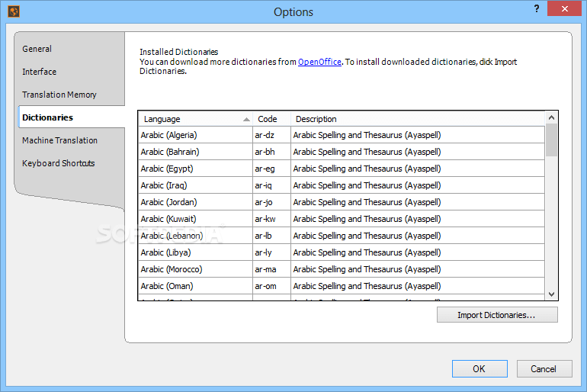This screenshot has width=587, height=392.
Task: Select the Arabic (Iraq) row
Action: pos(342,185)
